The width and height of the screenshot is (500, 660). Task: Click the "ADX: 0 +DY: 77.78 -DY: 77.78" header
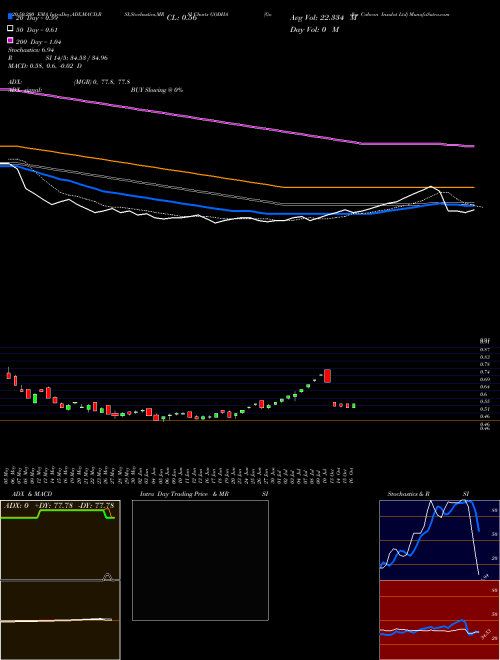59,505
